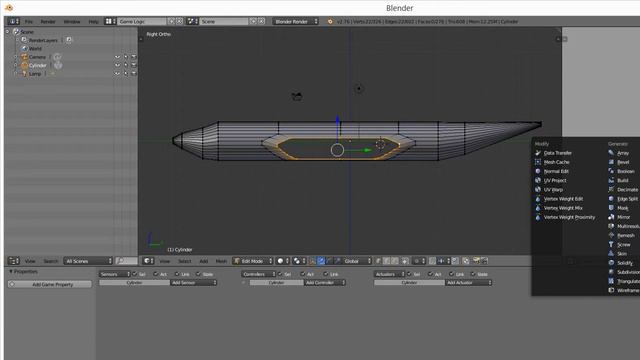Click the Lamp object icon in outliner
This screenshot has height=360, width=640.
24,74
